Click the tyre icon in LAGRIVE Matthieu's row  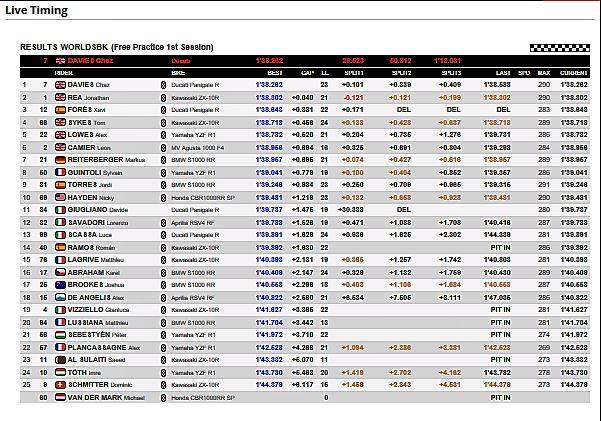(x=163, y=260)
